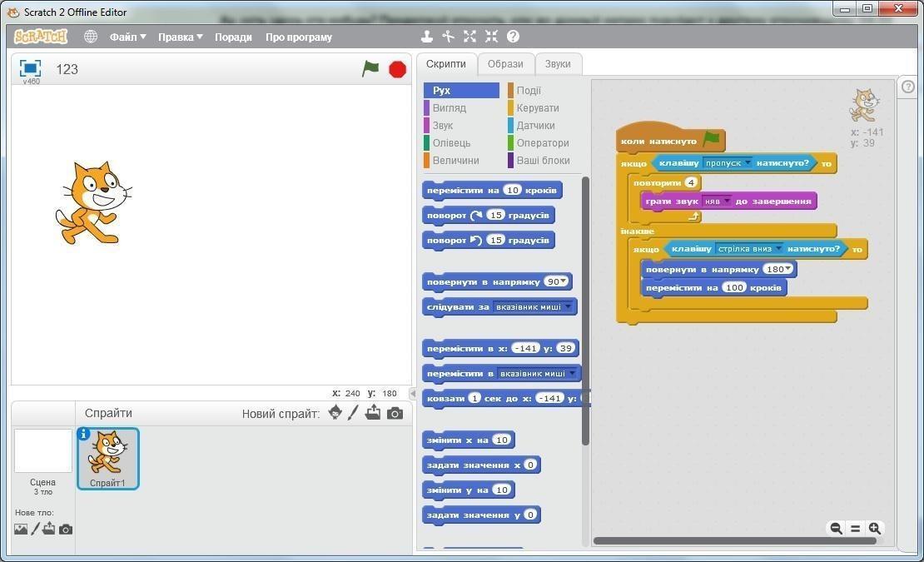Viewport: 924px width, 562px height.
Task: Paint a new sprite with brush icon
Action: click(353, 413)
